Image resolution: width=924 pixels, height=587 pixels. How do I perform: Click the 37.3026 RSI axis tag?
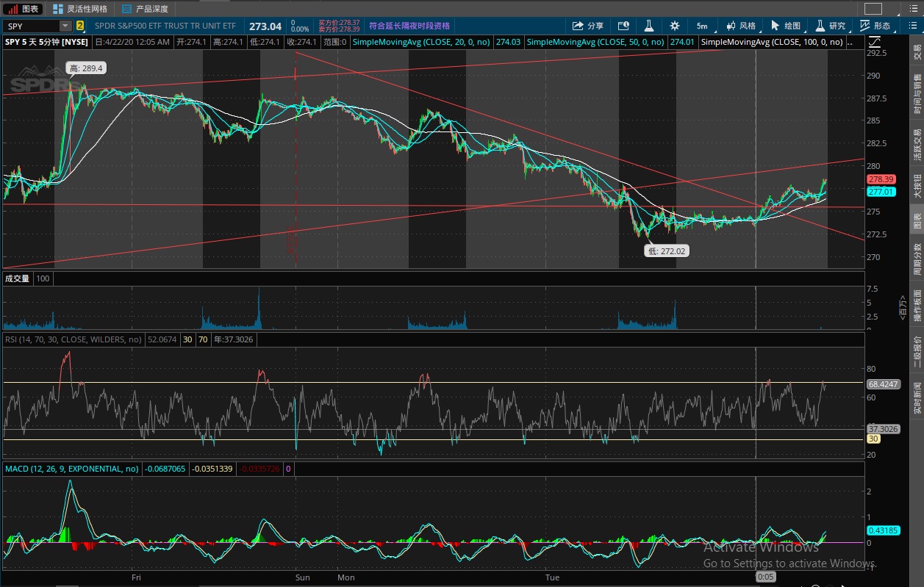[x=884, y=428]
